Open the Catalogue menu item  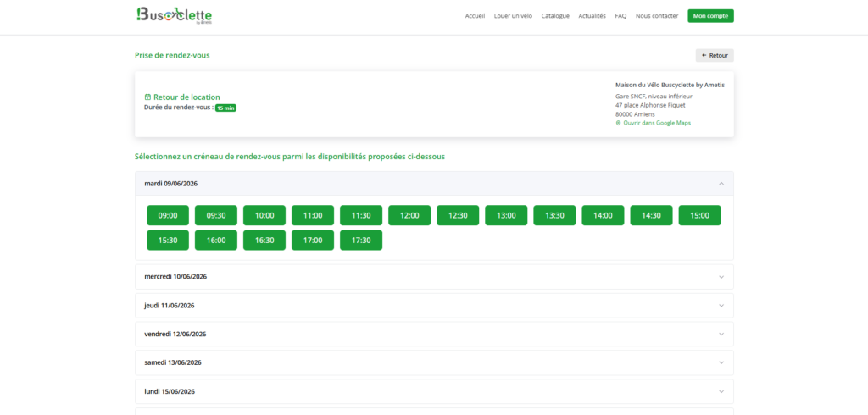[555, 16]
